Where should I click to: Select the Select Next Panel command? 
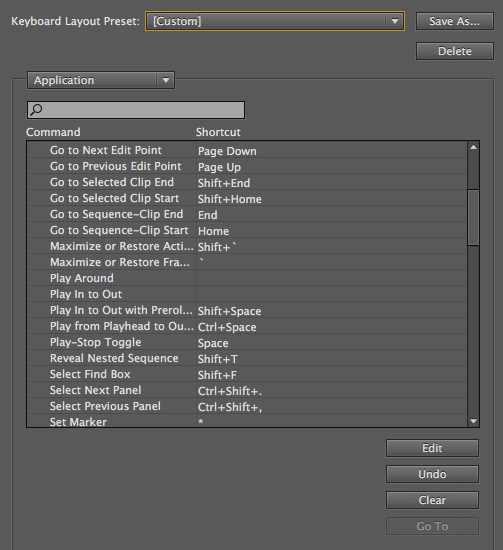pos(95,390)
